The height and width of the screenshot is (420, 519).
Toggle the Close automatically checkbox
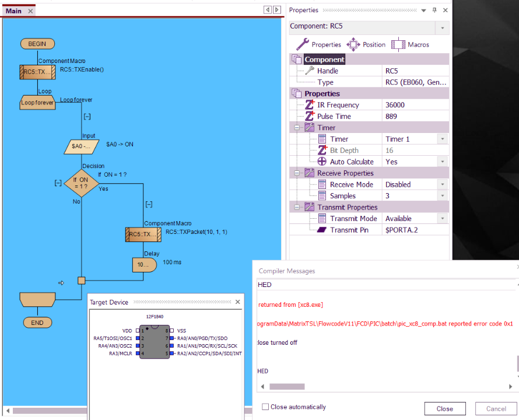tap(265, 407)
